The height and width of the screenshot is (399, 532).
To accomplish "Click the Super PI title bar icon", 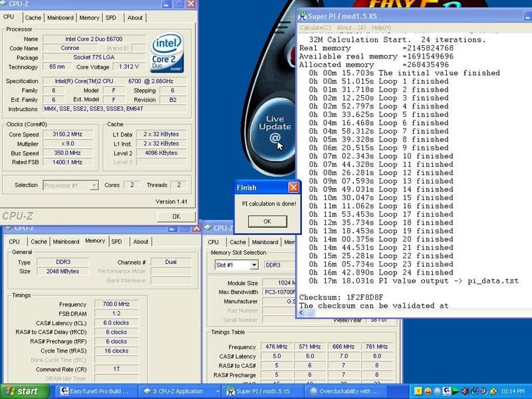I will [302, 16].
